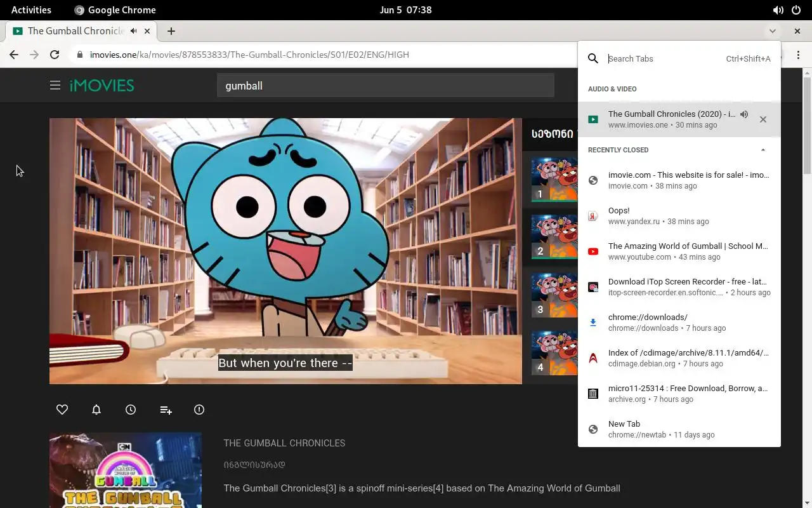Screen dimensions: 812x508
Task: Click the add-to-playlist icon
Action: pos(166,410)
